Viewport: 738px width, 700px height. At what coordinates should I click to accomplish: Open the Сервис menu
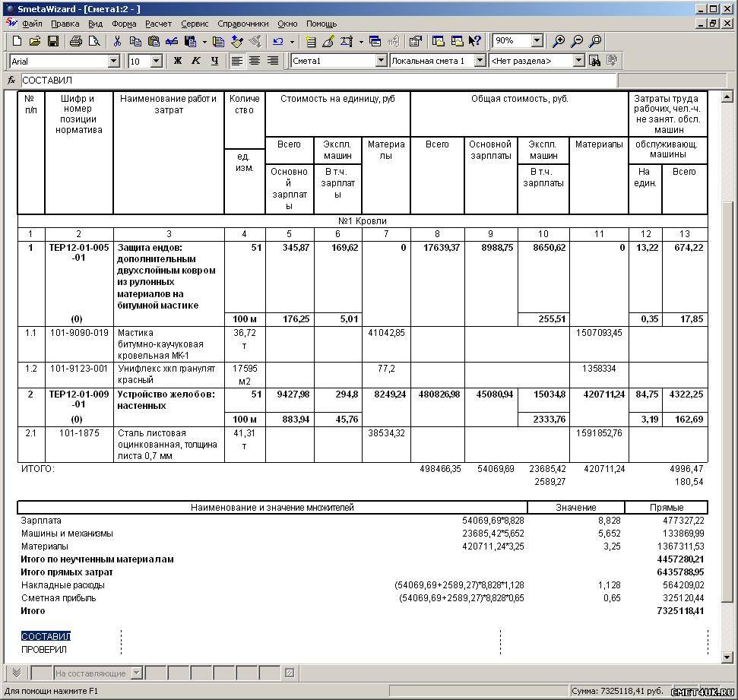(x=195, y=24)
